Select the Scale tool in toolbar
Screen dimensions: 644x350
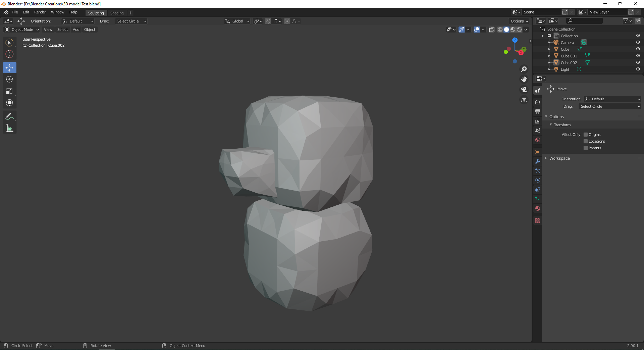tap(9, 91)
